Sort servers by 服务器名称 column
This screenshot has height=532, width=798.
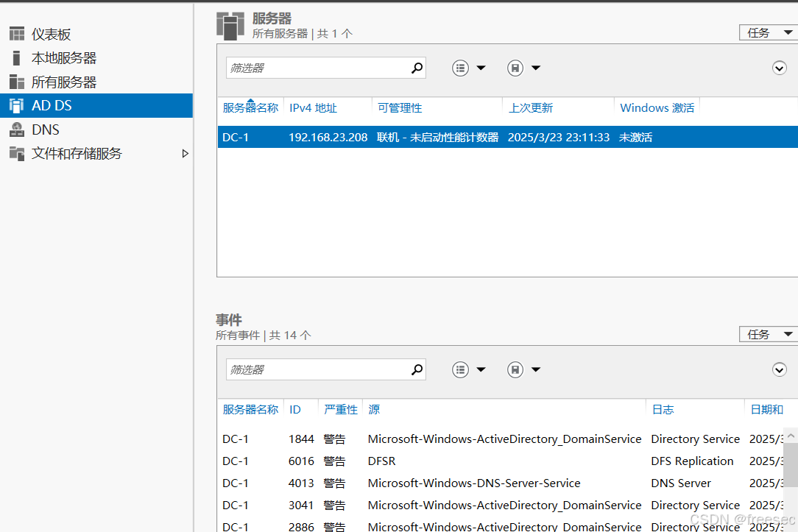(x=250, y=108)
